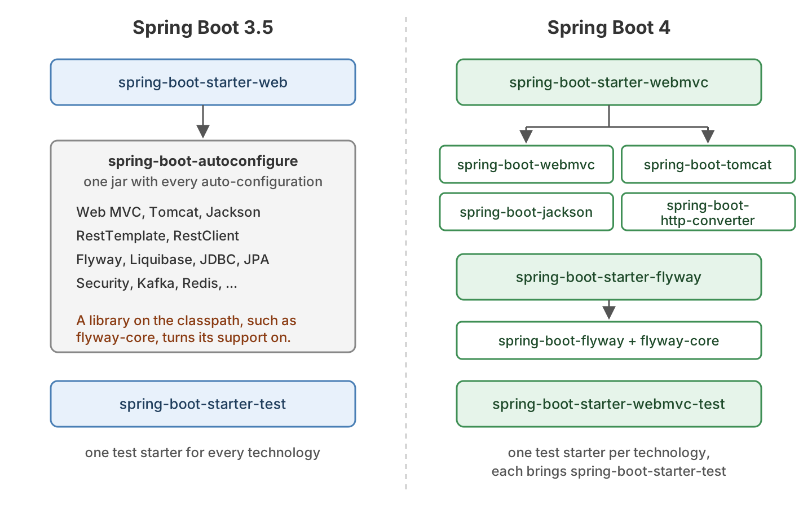Screen dimensions: 812x508
Task: Click the spring-boot-autoconfigure title
Action: tap(203, 161)
